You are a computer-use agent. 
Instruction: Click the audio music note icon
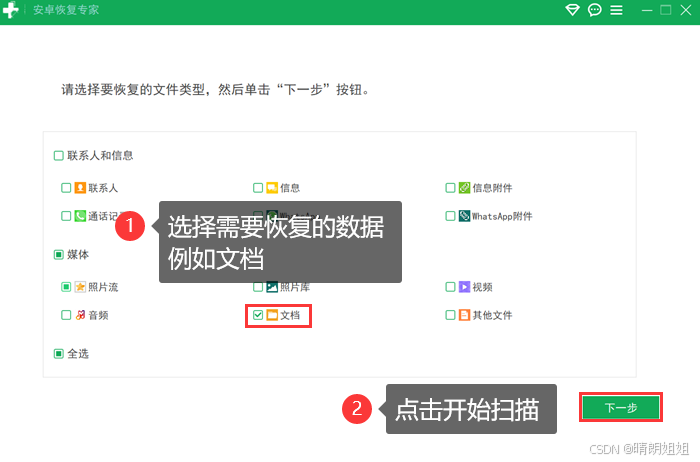[80, 315]
